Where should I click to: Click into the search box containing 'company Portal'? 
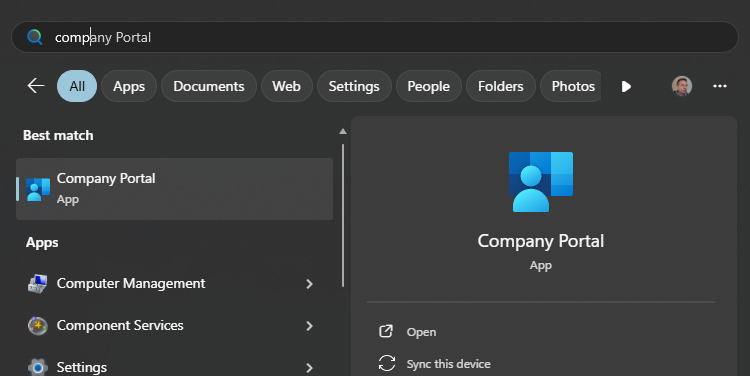(375, 37)
